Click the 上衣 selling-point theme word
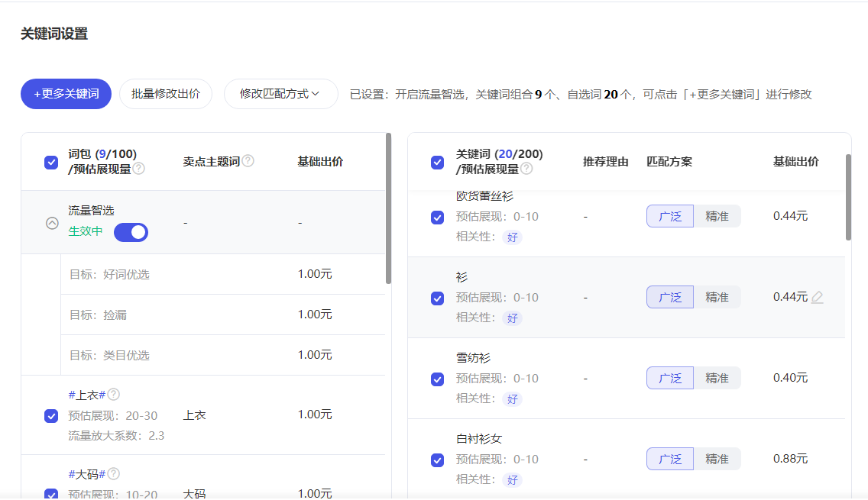 [194, 415]
